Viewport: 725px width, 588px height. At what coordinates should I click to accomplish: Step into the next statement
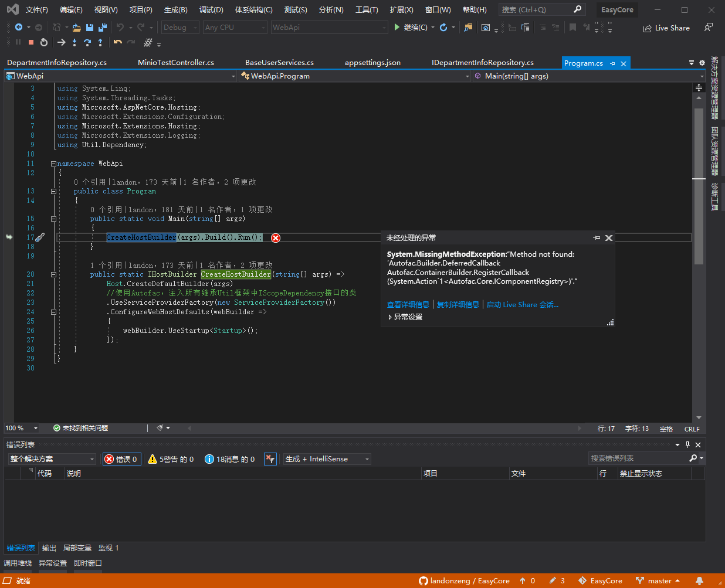click(x=74, y=42)
